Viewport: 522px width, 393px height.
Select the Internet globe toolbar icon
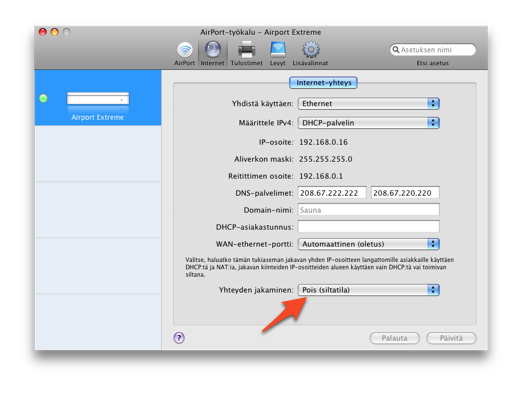pos(212,54)
